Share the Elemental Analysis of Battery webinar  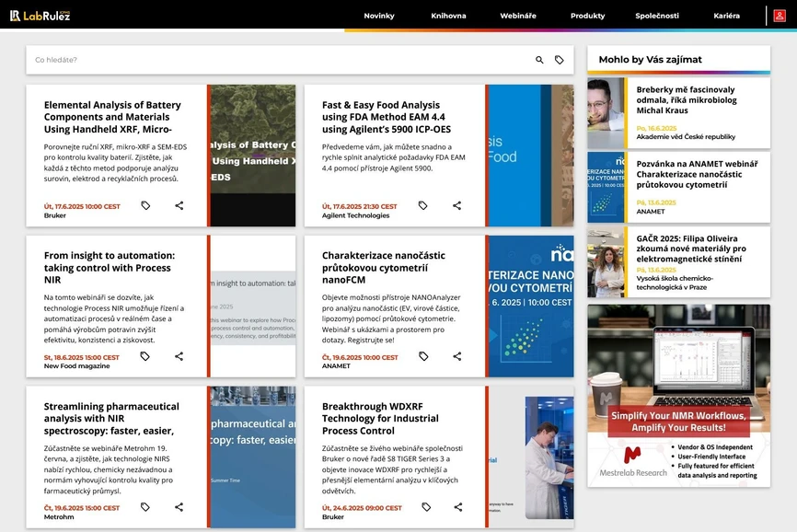click(179, 205)
